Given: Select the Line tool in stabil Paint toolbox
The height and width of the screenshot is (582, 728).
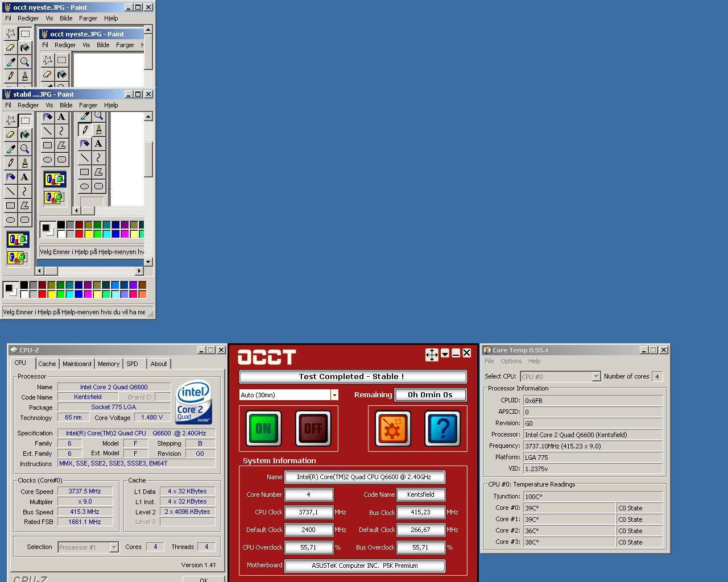Looking at the screenshot, I should click(x=10, y=191).
